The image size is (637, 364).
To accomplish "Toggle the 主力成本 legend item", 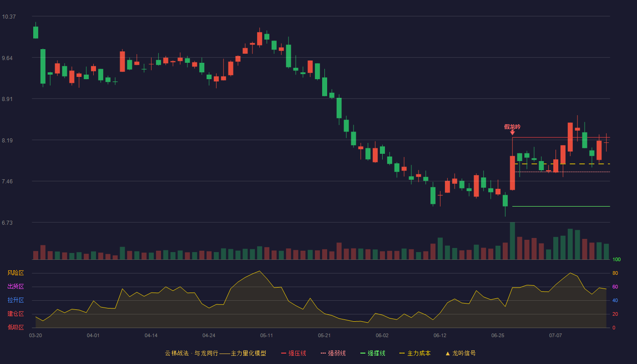I will click(415, 353).
